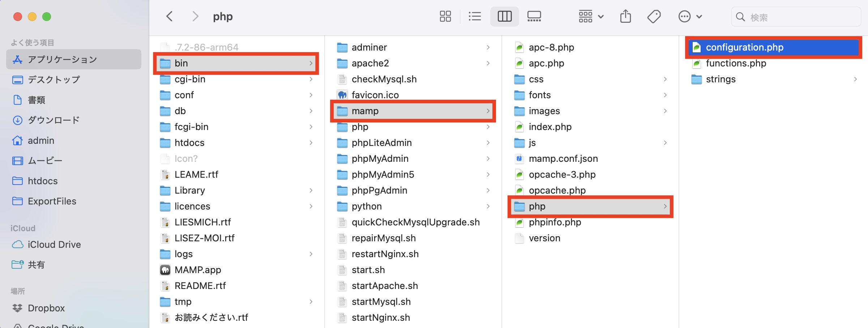Open the ellipsis action menu
The image size is (868, 328).
[690, 16]
